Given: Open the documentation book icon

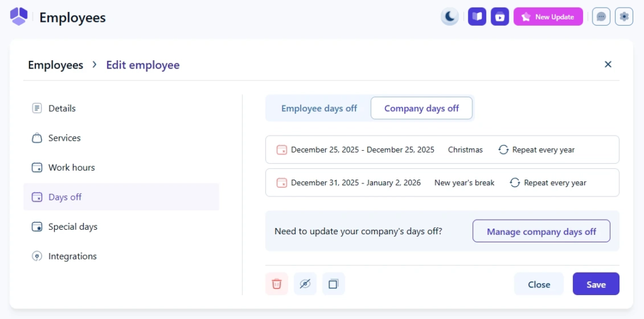Looking at the screenshot, I should 477,17.
